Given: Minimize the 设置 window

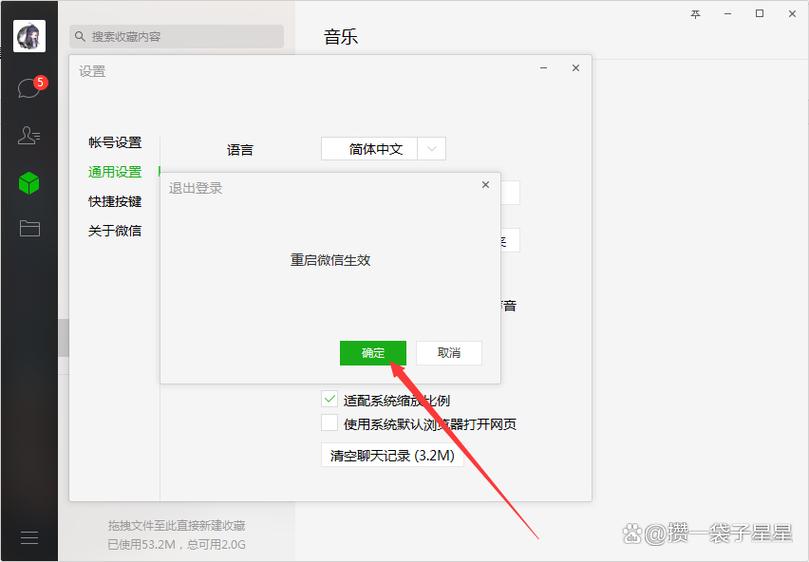Looking at the screenshot, I should point(543,68).
